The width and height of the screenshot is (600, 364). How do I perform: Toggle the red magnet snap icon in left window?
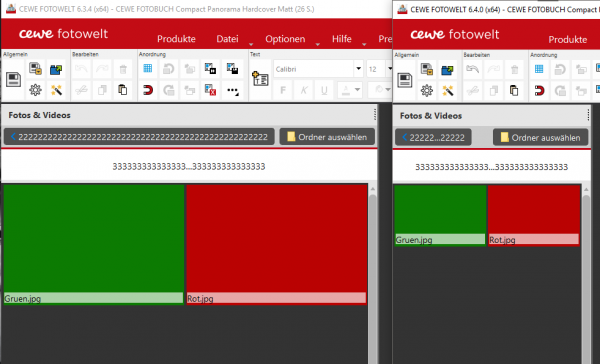tap(148, 90)
